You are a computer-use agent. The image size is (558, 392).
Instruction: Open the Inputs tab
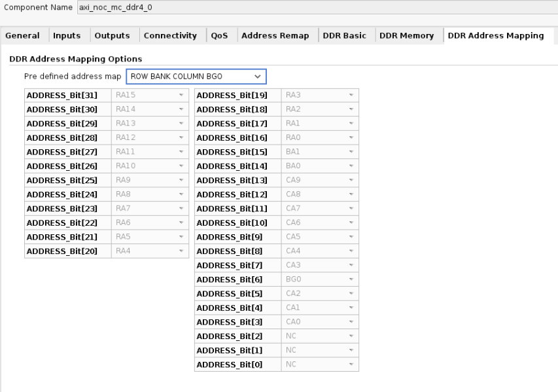click(x=67, y=35)
